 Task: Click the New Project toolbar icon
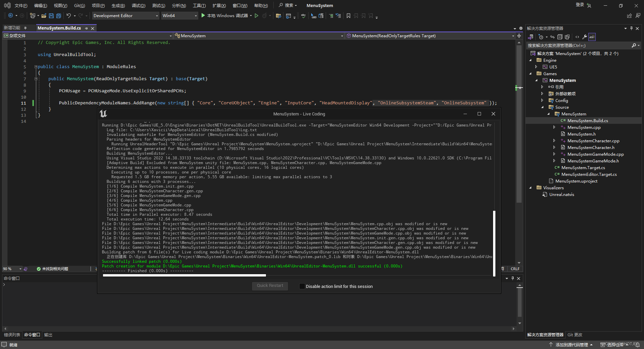click(x=33, y=16)
